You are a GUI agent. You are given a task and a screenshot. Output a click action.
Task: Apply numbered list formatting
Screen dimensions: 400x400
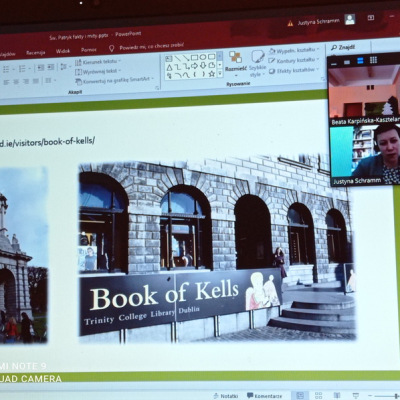tap(22, 69)
